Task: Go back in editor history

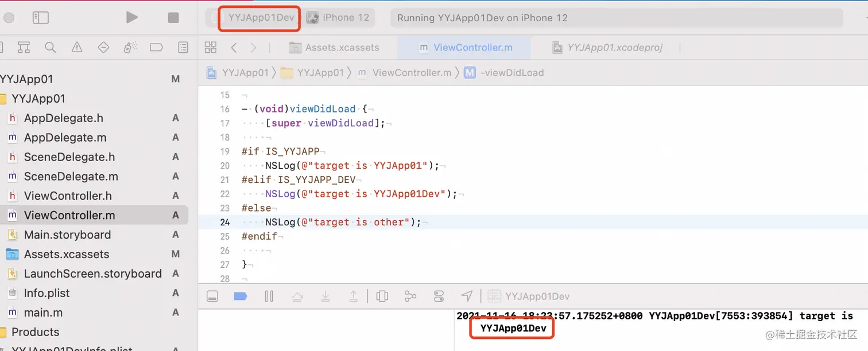Action: point(234,48)
